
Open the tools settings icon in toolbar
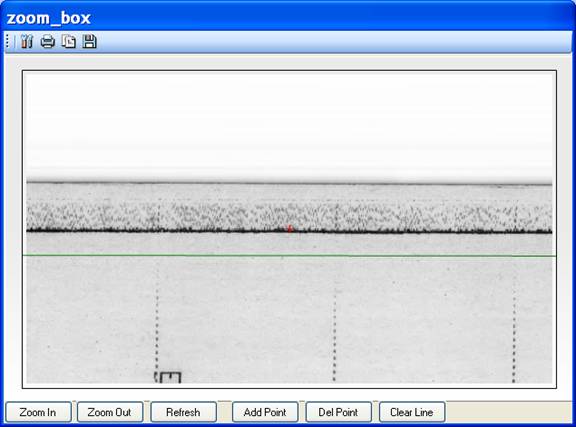26,42
